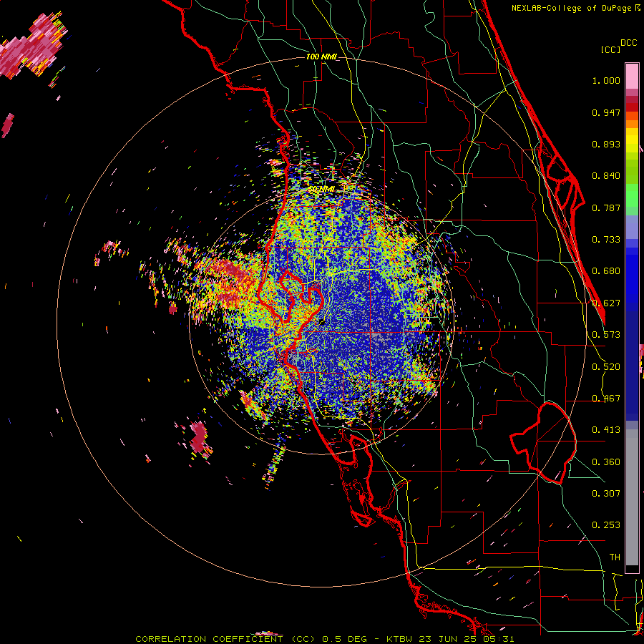644x644 pixels.
Task: Click the Correlation Coefficient caption at bottom
Action: [x=324, y=639]
